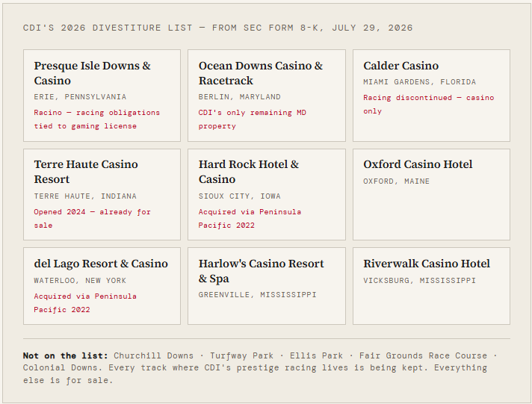Click the 'Opened 2024 — already for sale' note
532x404 pixels.
(92, 219)
